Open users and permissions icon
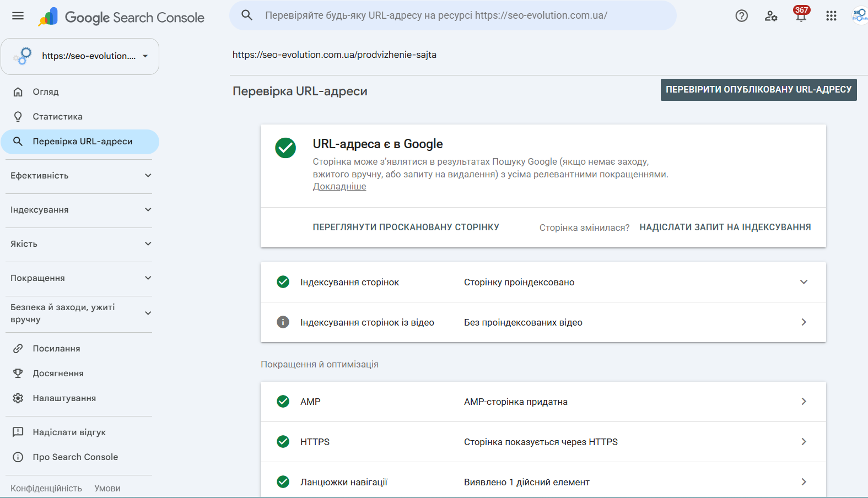Viewport: 868px width, 498px height. 771,16
